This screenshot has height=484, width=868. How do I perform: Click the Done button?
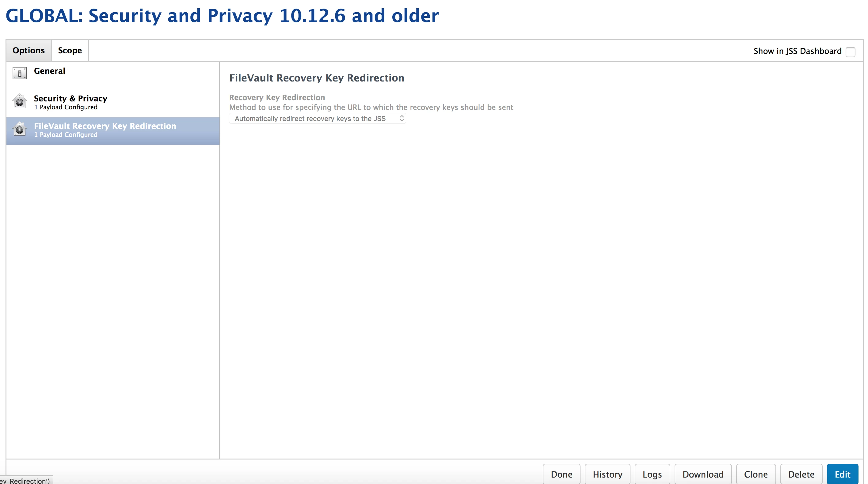(x=562, y=474)
